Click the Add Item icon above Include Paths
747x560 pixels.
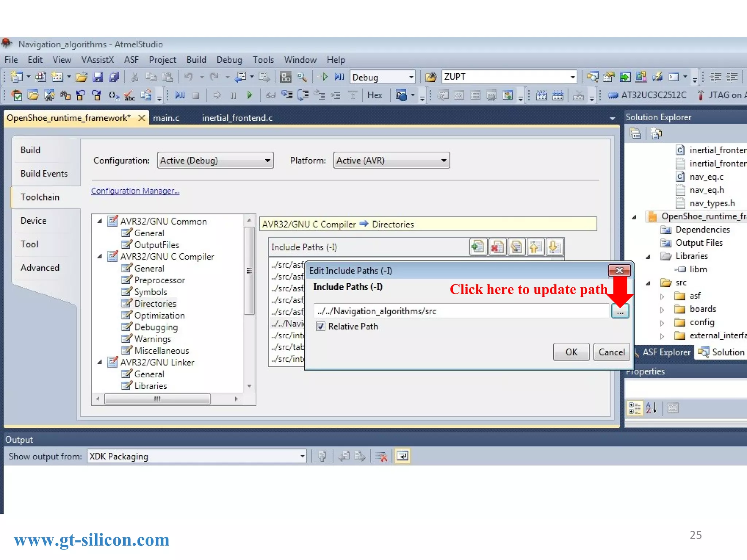click(x=478, y=247)
